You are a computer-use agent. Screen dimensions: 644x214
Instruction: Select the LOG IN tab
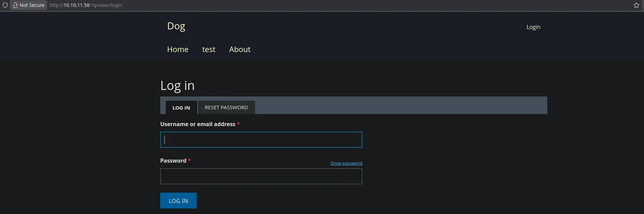tap(181, 108)
